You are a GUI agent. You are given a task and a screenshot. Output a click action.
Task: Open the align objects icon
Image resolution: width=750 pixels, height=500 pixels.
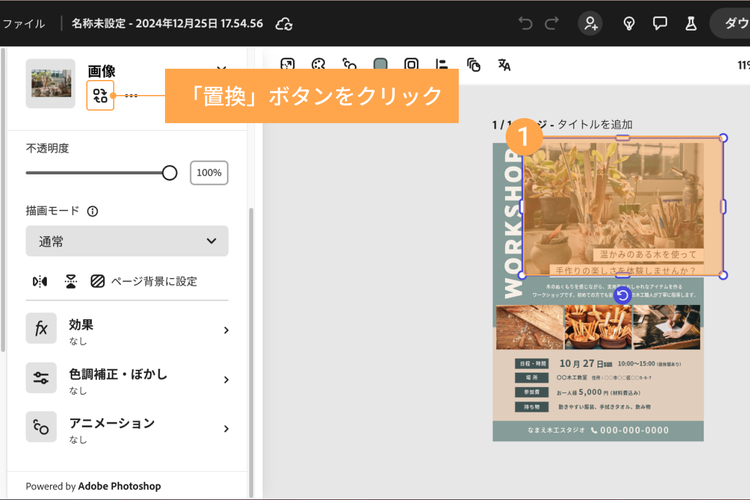coord(441,64)
